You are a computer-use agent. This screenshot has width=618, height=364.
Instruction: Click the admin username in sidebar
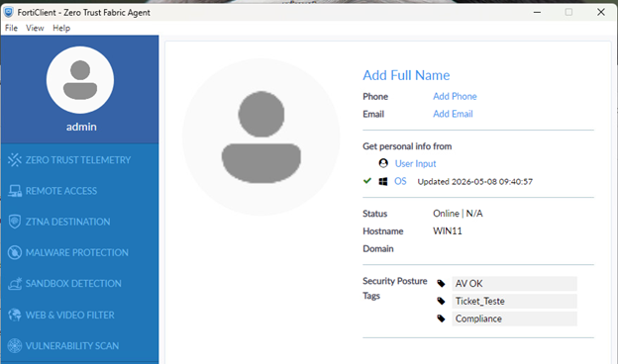pos(81,127)
